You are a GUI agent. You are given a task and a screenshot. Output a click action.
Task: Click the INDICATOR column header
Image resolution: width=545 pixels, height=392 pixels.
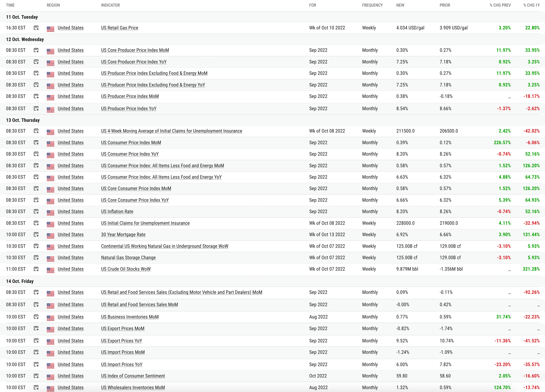[x=111, y=5]
